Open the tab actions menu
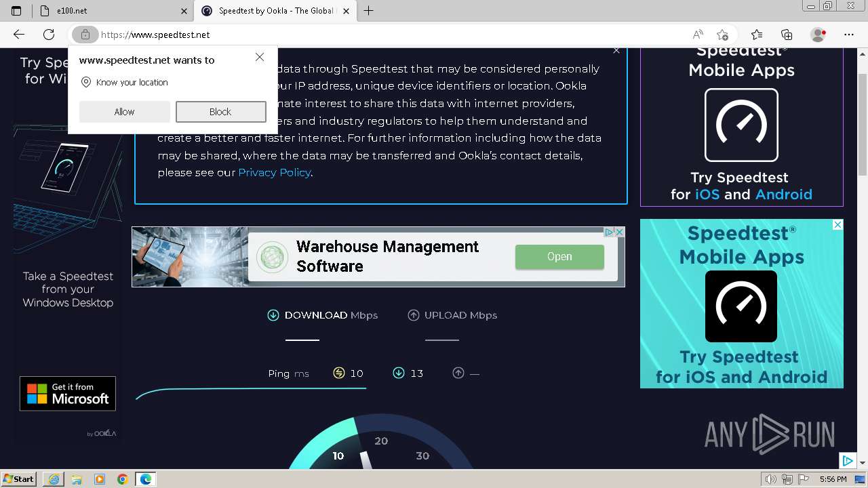This screenshot has width=868, height=488. tap(16, 11)
